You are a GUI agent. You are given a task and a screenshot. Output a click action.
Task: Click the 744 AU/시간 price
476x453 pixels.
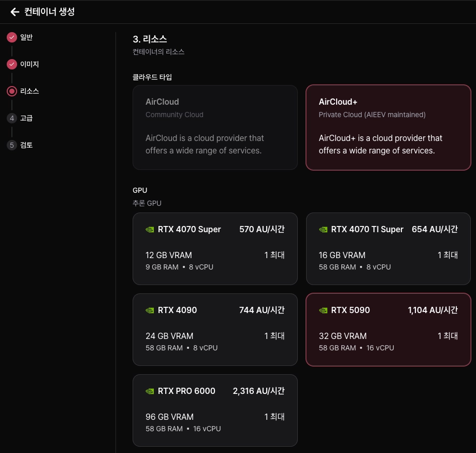pyautogui.click(x=262, y=310)
